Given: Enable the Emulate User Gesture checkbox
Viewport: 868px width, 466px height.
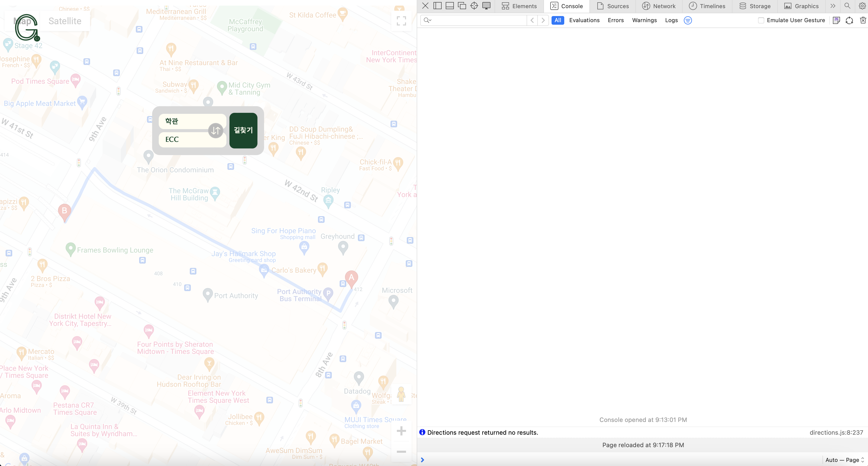Looking at the screenshot, I should (x=761, y=20).
